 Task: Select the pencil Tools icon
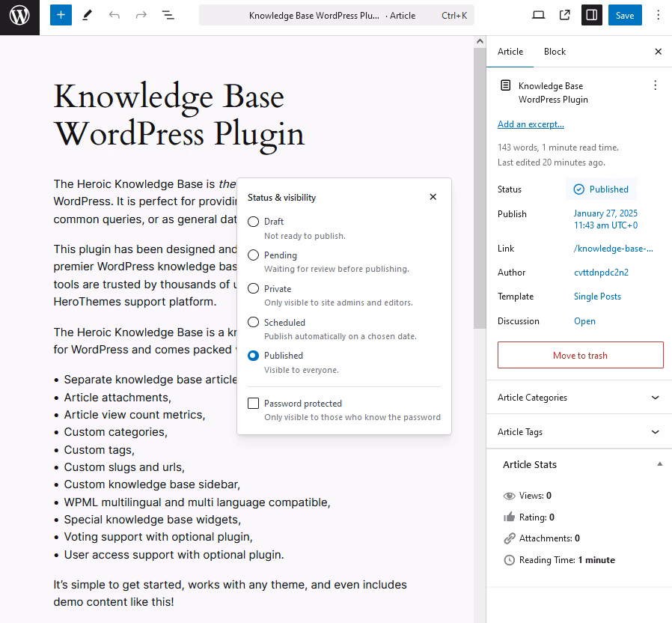(88, 16)
